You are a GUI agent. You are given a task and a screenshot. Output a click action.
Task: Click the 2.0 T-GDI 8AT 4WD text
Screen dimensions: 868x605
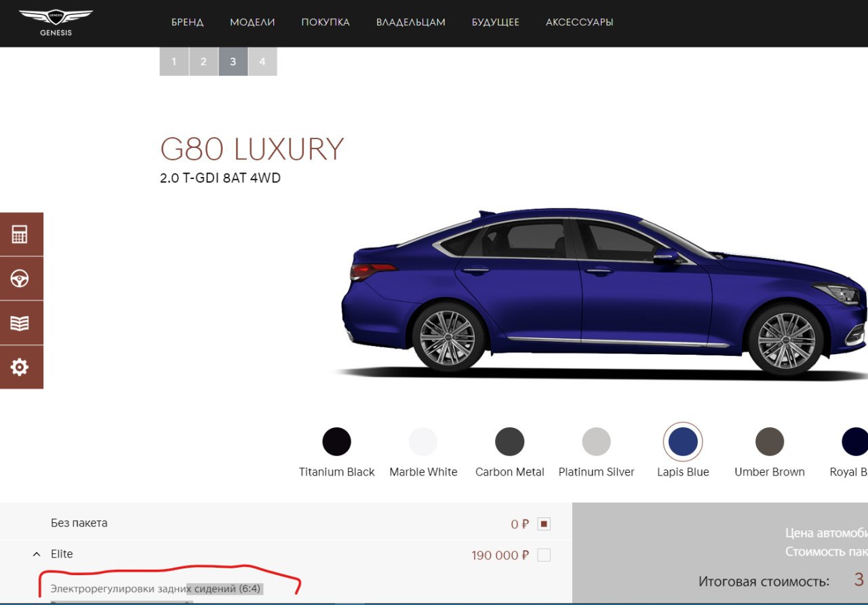pyautogui.click(x=220, y=178)
